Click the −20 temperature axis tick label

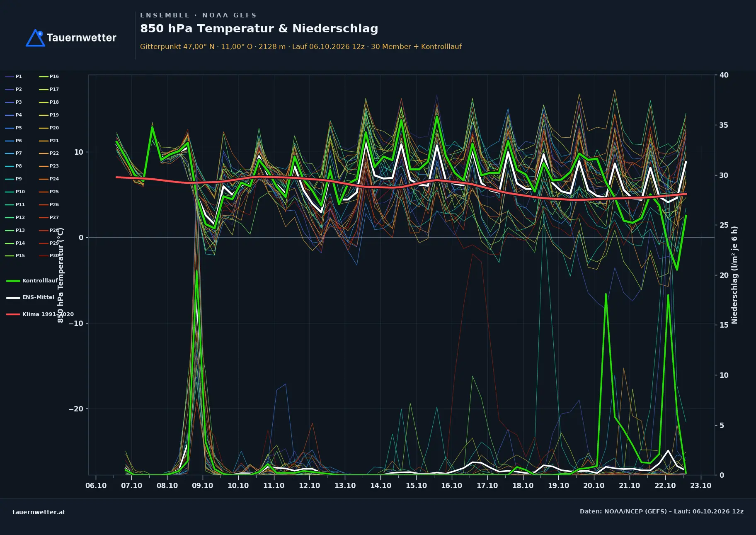[x=76, y=409]
